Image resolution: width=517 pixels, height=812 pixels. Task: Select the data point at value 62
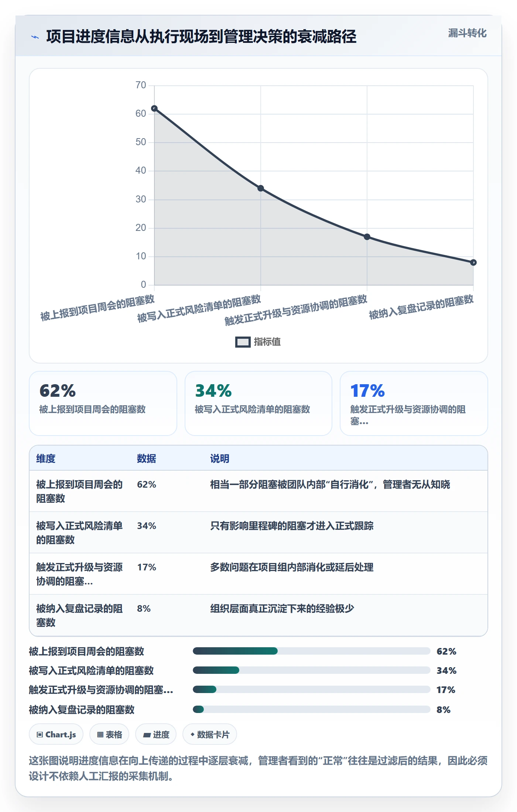coord(154,108)
